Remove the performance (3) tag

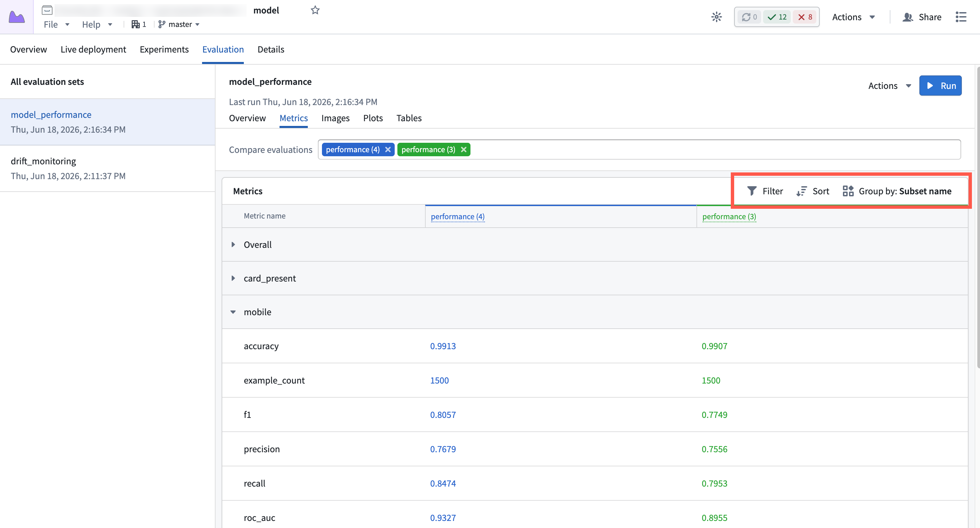click(463, 150)
